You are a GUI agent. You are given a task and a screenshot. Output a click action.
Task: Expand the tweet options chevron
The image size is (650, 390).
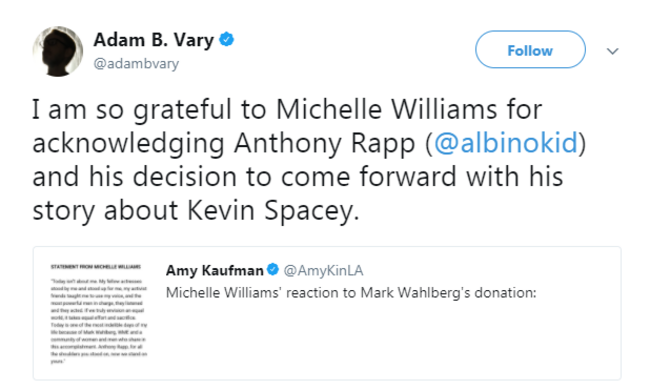[x=612, y=51]
